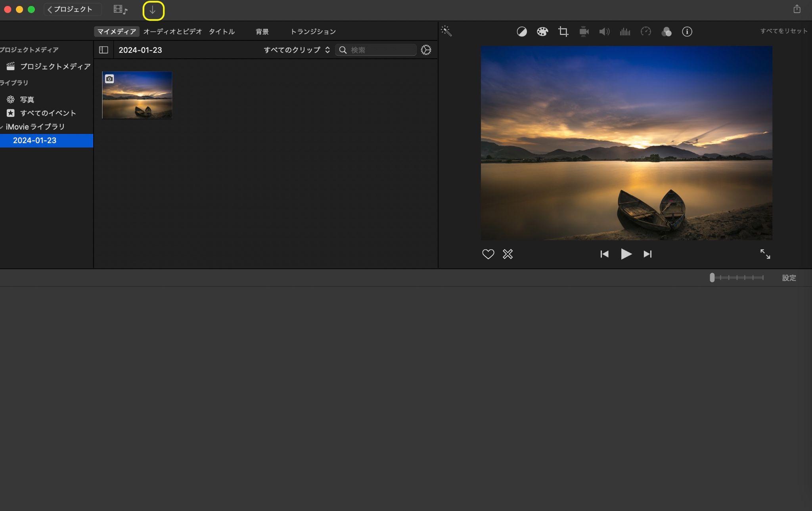Click すべてをリセット button

pyautogui.click(x=783, y=31)
